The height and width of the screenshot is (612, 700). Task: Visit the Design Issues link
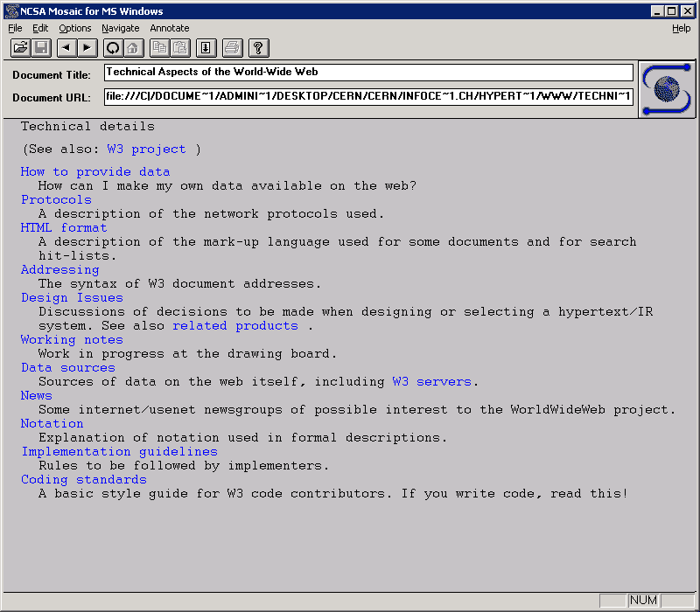click(x=72, y=297)
